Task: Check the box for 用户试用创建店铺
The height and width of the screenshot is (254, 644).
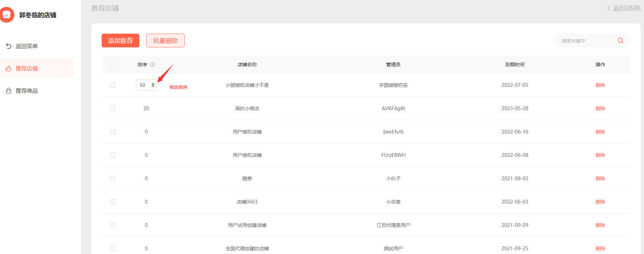Action: [113, 225]
